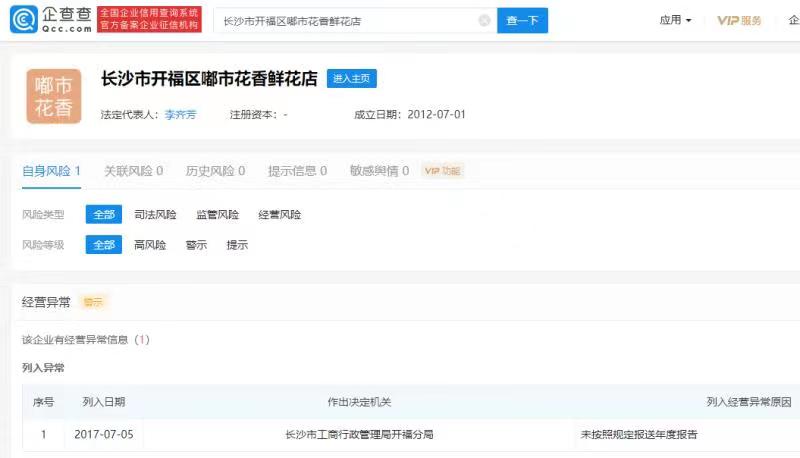Click the 嘟市花香 company logo thumbnail
Image resolution: width=800 pixels, height=458 pixels.
click(x=54, y=96)
